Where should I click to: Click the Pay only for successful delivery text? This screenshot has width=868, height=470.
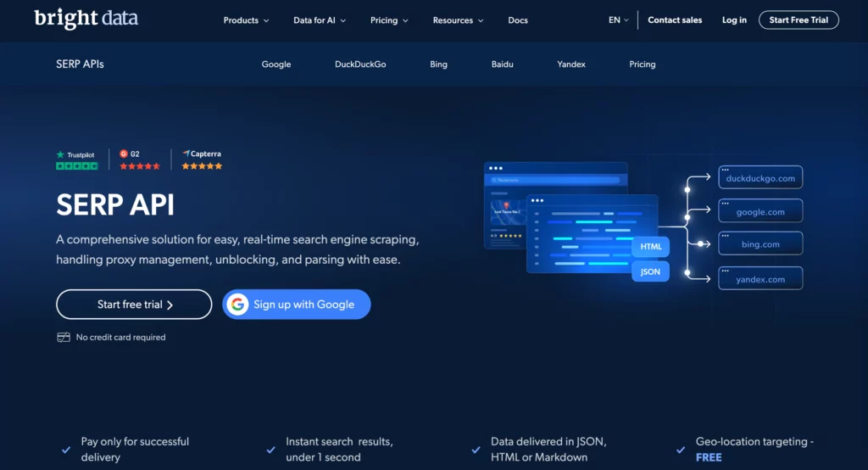[135, 450]
